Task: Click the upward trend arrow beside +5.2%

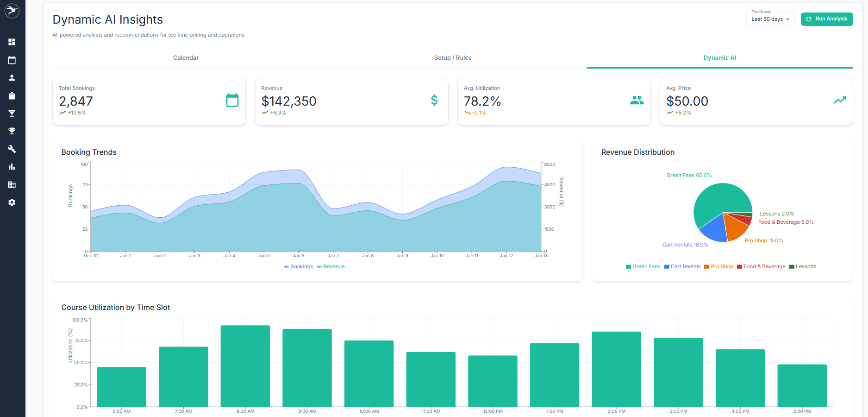Action: [670, 113]
